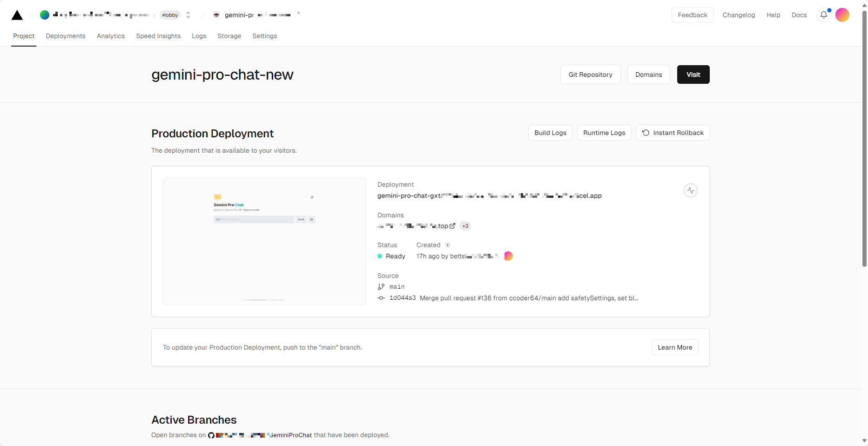Click the team avatar in breadcrumb
This screenshot has width=868, height=446.
[x=45, y=15]
